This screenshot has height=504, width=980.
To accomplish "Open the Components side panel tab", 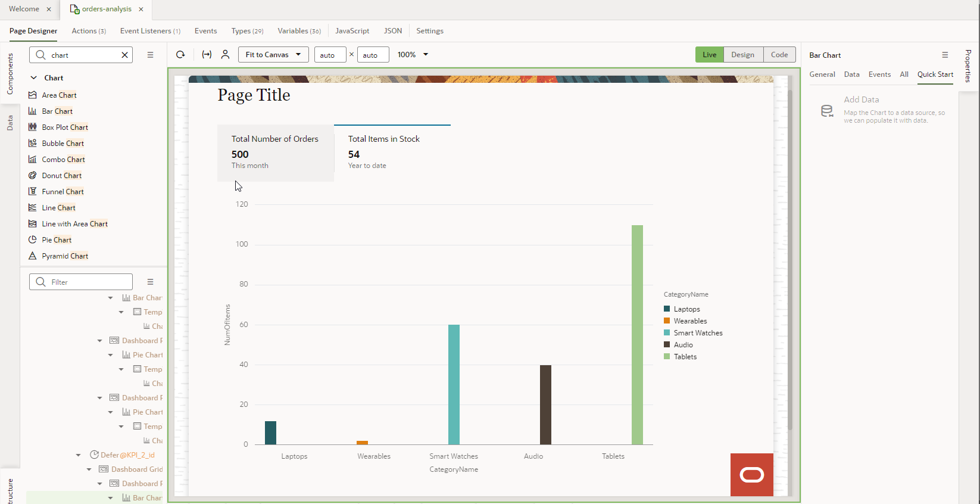I will click(x=10, y=74).
